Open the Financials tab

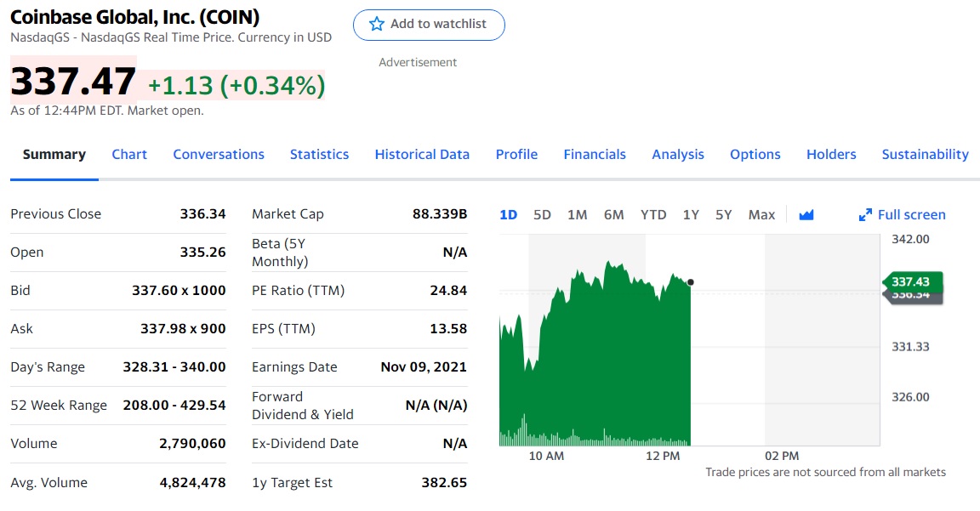click(595, 154)
